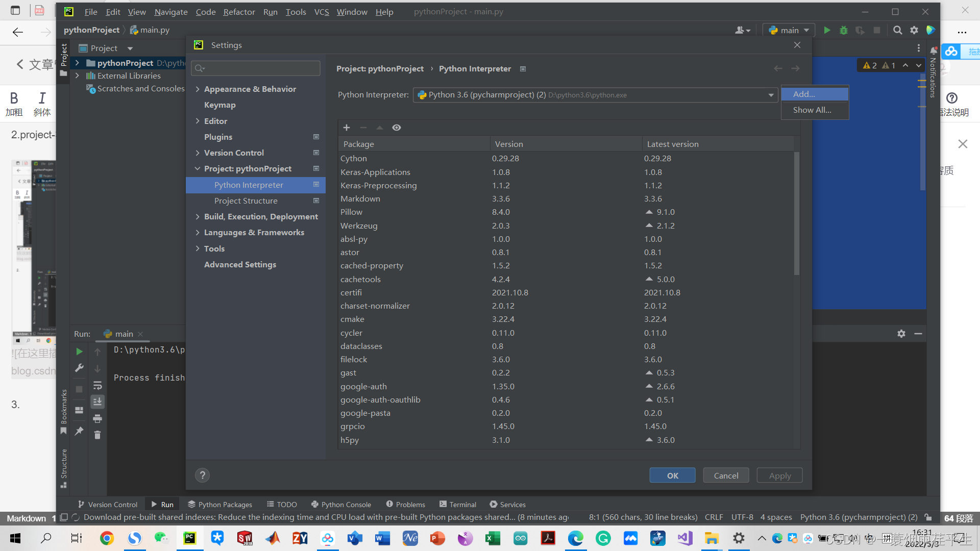Click the Debug bug icon in the toolbar
980x551 pixels.
pyautogui.click(x=844, y=30)
